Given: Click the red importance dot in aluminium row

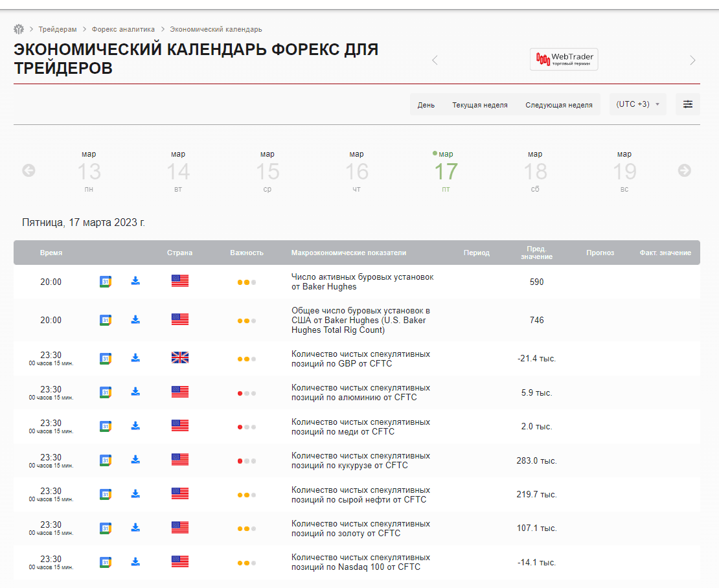Looking at the screenshot, I should [240, 393].
